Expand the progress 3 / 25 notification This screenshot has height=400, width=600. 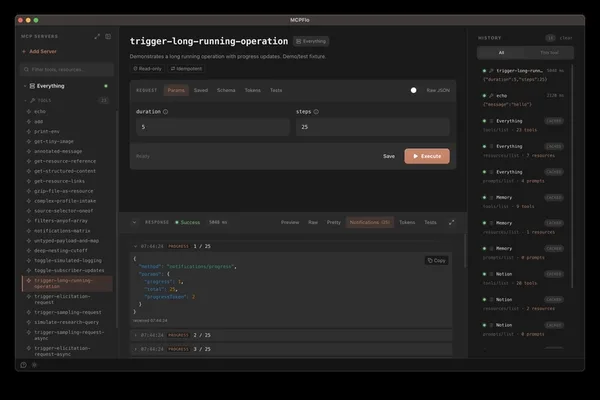point(135,349)
